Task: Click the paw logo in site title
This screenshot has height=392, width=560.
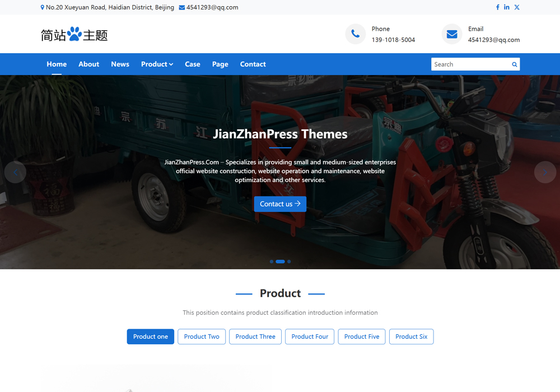Action: [x=74, y=35]
